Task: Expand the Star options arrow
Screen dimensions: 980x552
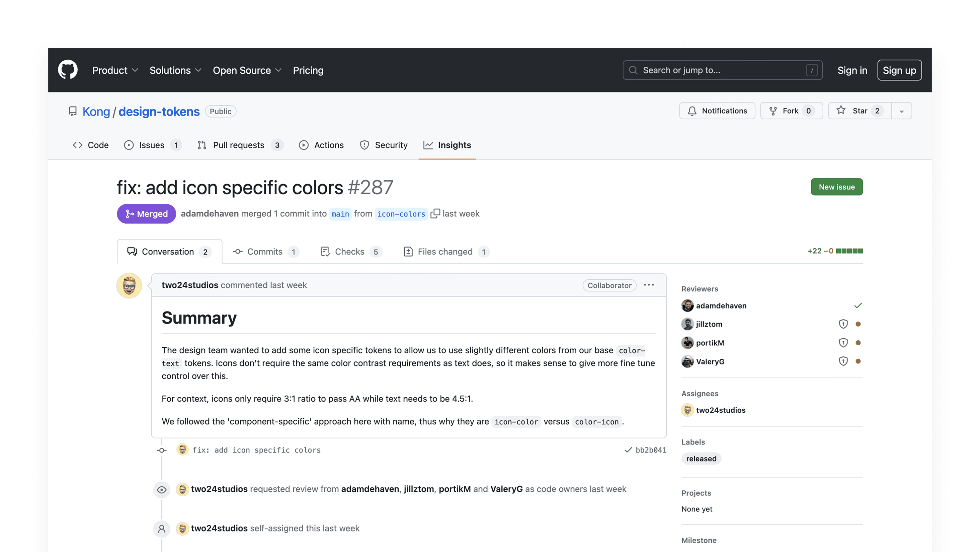Action: click(x=901, y=111)
